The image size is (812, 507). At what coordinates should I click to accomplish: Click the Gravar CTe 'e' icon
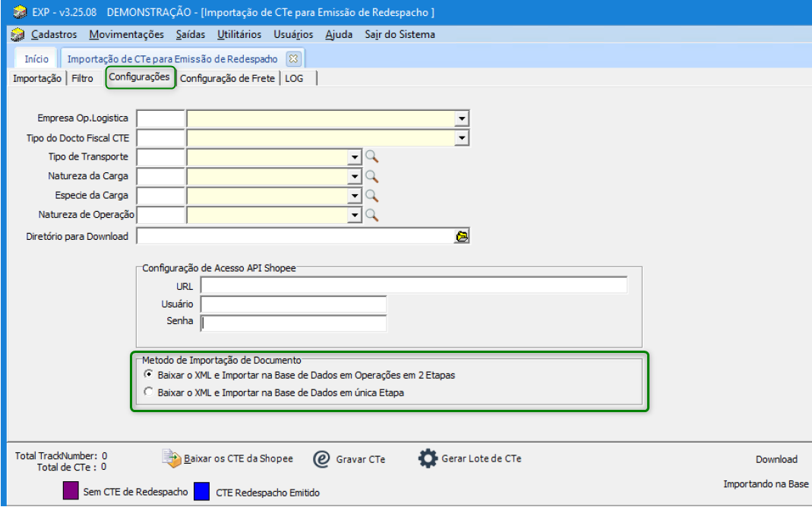321,459
